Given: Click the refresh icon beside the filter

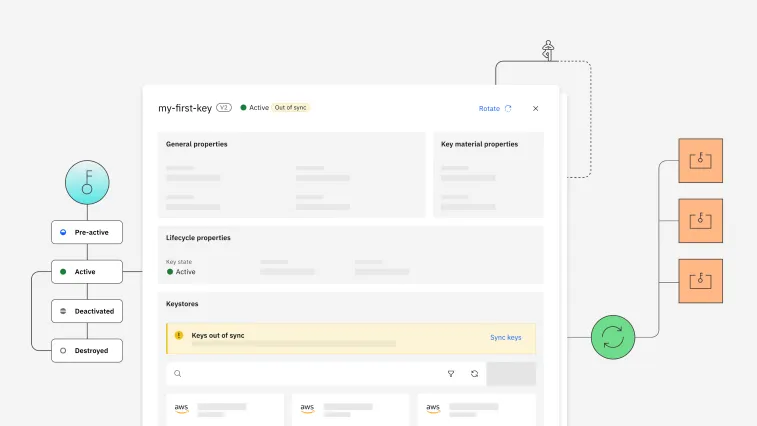Looking at the screenshot, I should coord(474,374).
